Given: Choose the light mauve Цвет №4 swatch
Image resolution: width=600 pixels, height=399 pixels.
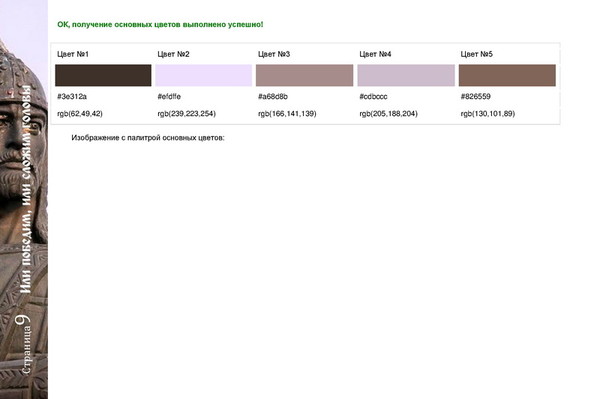Looking at the screenshot, I should tap(406, 75).
